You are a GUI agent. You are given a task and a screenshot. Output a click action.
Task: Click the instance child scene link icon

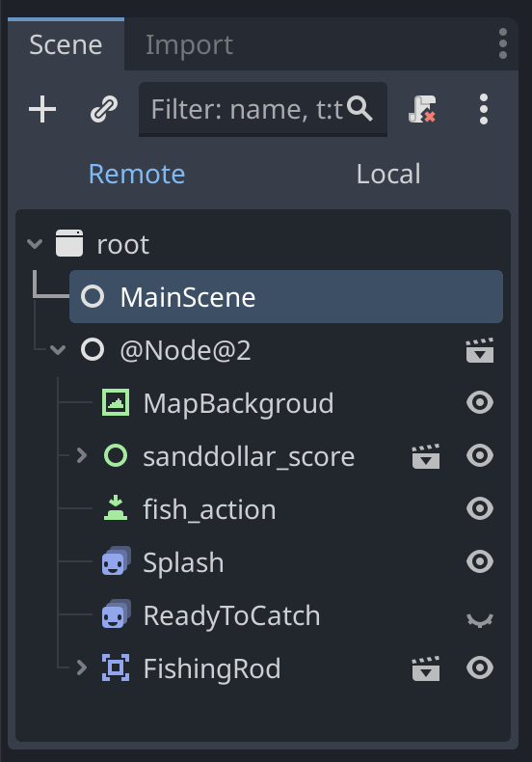pyautogui.click(x=104, y=109)
